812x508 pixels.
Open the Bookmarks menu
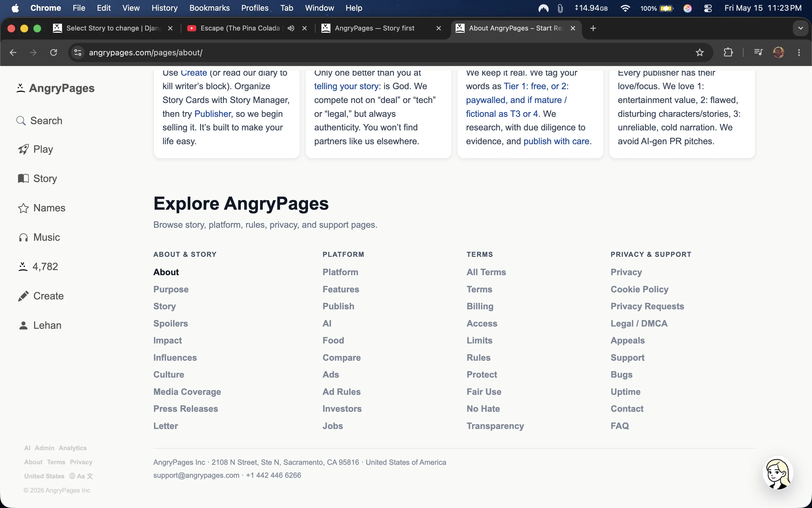[209, 8]
